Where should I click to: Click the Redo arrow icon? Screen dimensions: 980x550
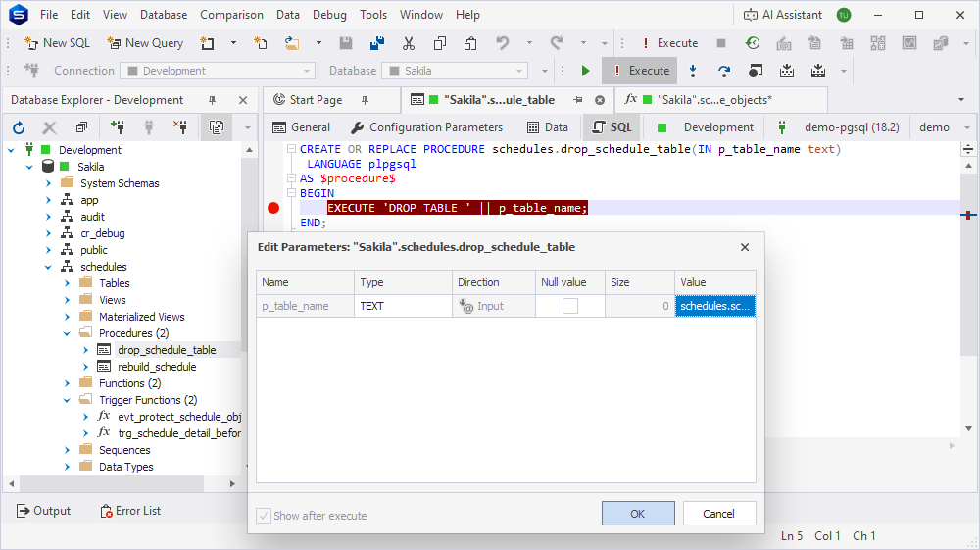tap(557, 43)
